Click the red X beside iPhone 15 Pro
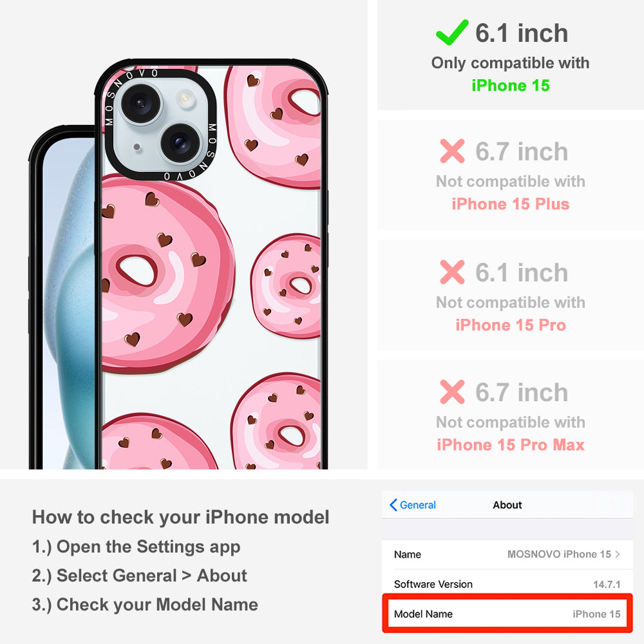The height and width of the screenshot is (644, 644). pyautogui.click(x=452, y=272)
